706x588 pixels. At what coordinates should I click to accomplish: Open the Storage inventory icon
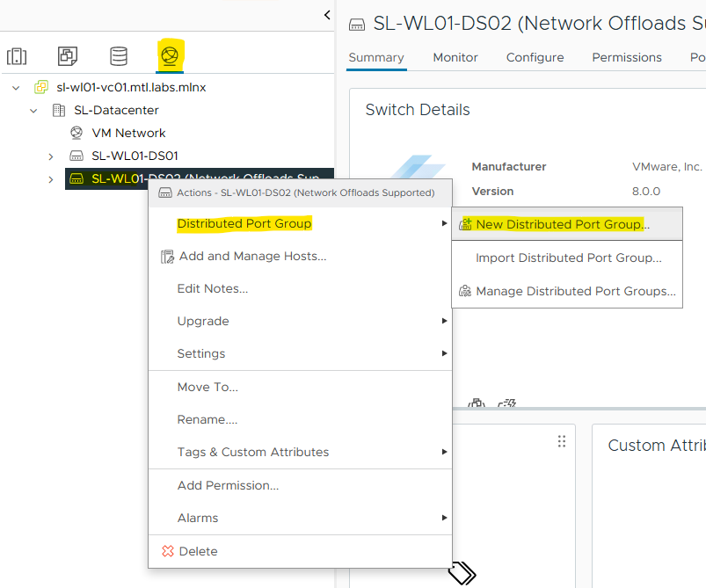[x=119, y=56]
